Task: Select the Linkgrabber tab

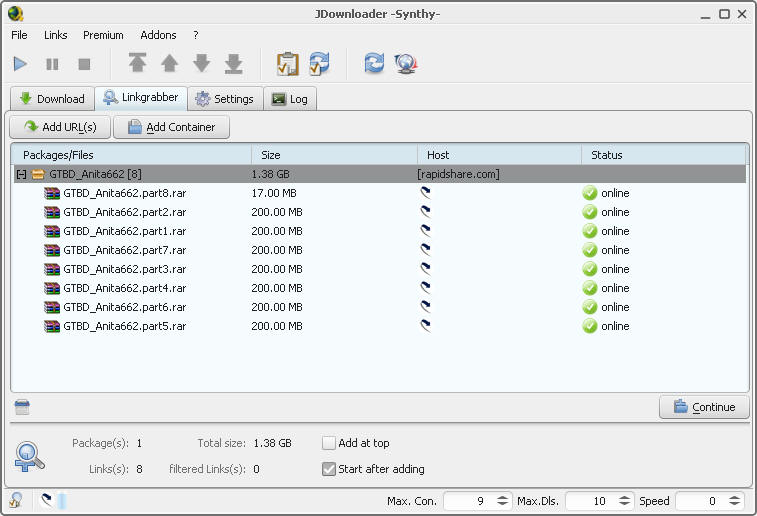Action: [x=141, y=98]
